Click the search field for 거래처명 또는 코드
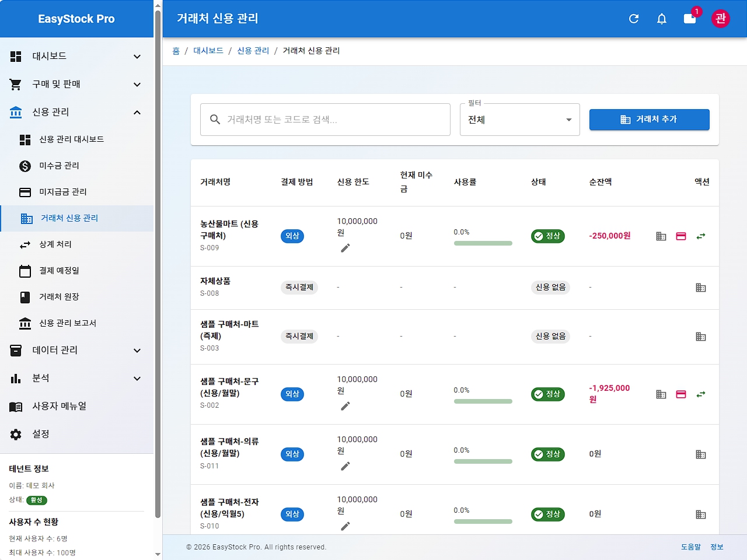This screenshot has height=560, width=747. point(324,120)
